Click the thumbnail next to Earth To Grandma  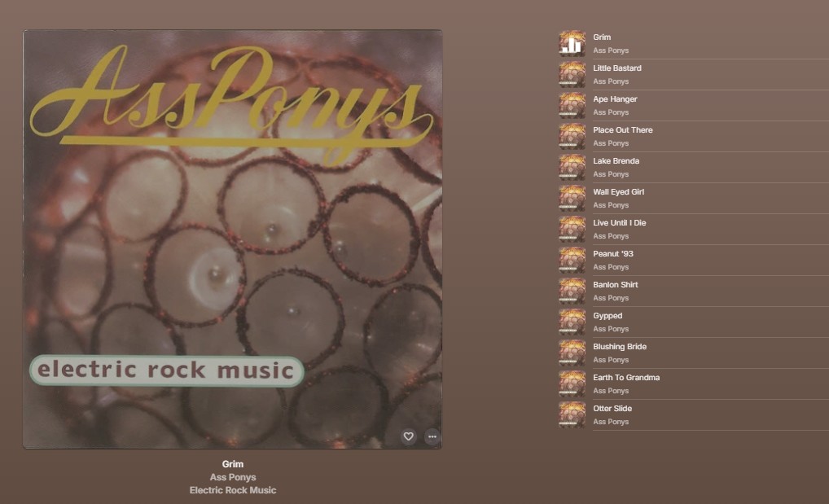tap(572, 384)
